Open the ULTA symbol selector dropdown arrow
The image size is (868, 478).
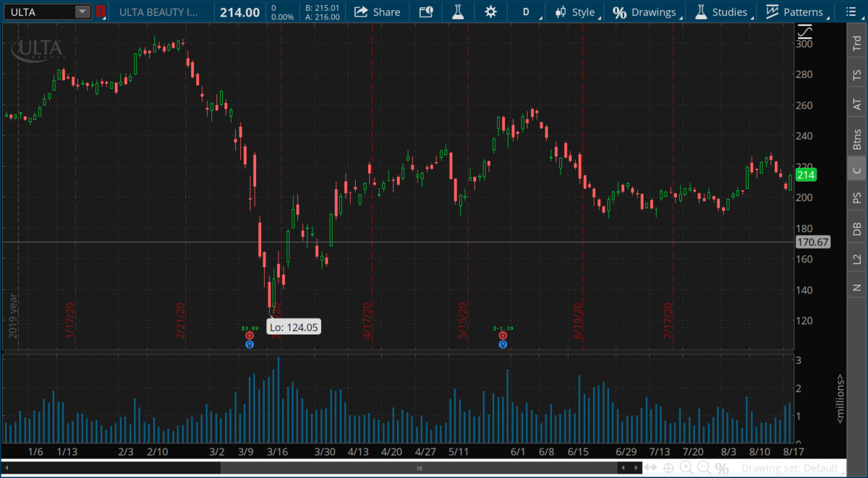82,12
